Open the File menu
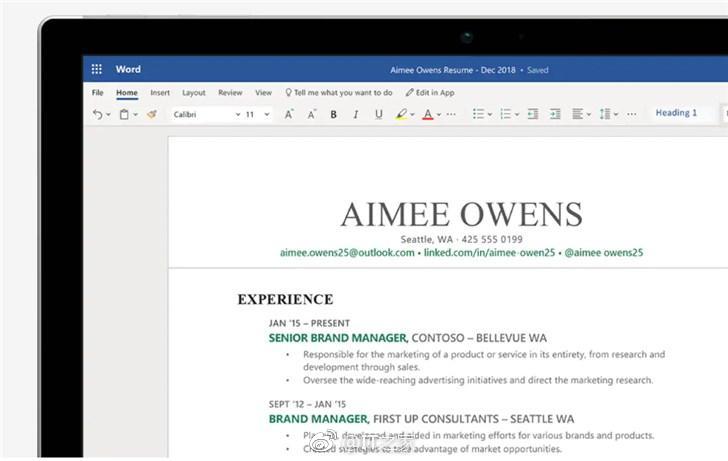728x461 pixels. [98, 92]
